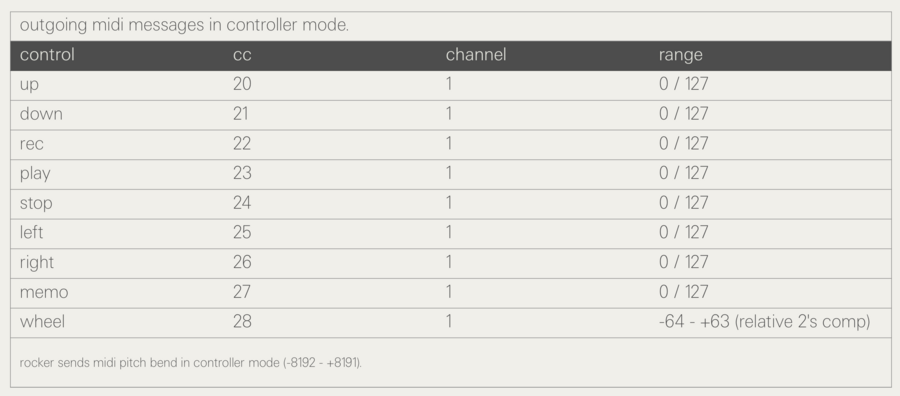This screenshot has height=396, width=900.
Task: Click the 'control' column header
Action: click(47, 55)
